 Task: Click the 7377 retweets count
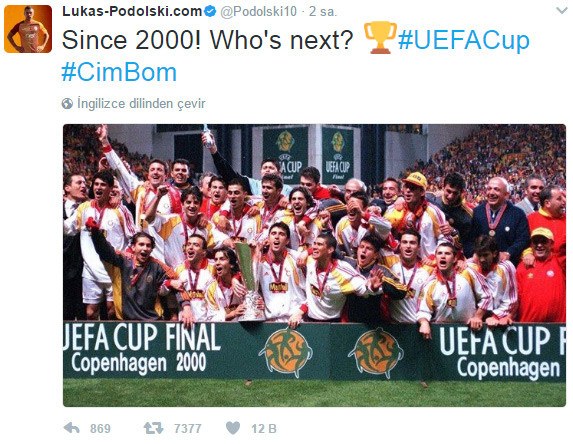click(187, 428)
